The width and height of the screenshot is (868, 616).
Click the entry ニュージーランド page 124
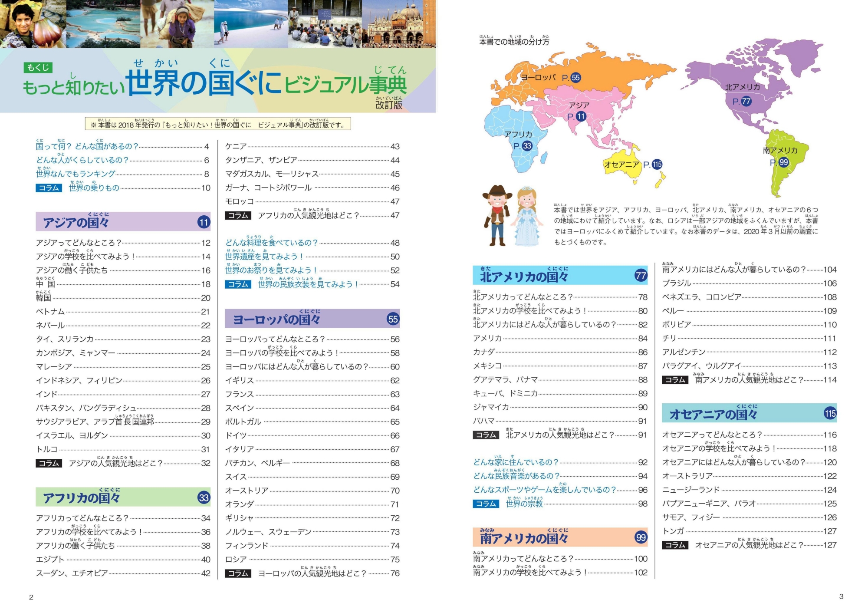pyautogui.click(x=749, y=490)
